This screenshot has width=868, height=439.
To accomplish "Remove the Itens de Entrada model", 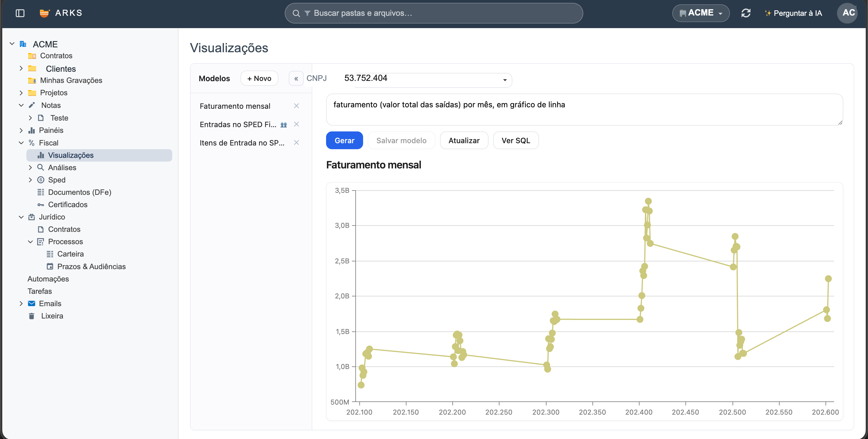I will pos(296,143).
